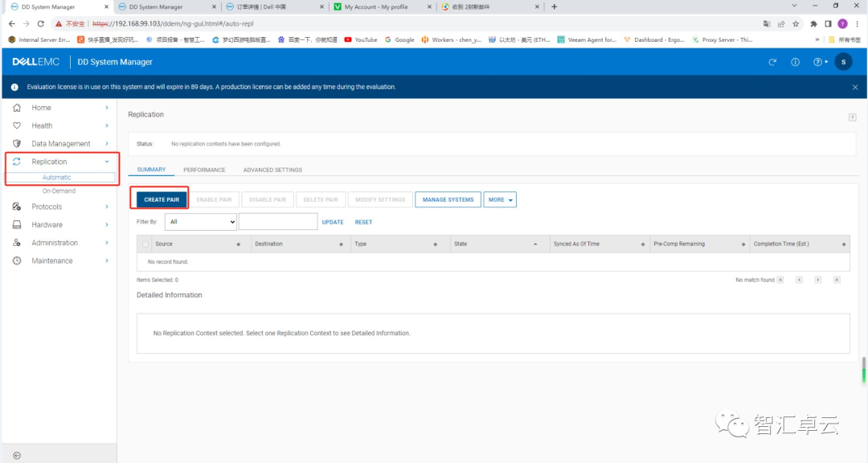The width and height of the screenshot is (868, 463).
Task: Expand the Administration menu chevron
Action: click(107, 243)
